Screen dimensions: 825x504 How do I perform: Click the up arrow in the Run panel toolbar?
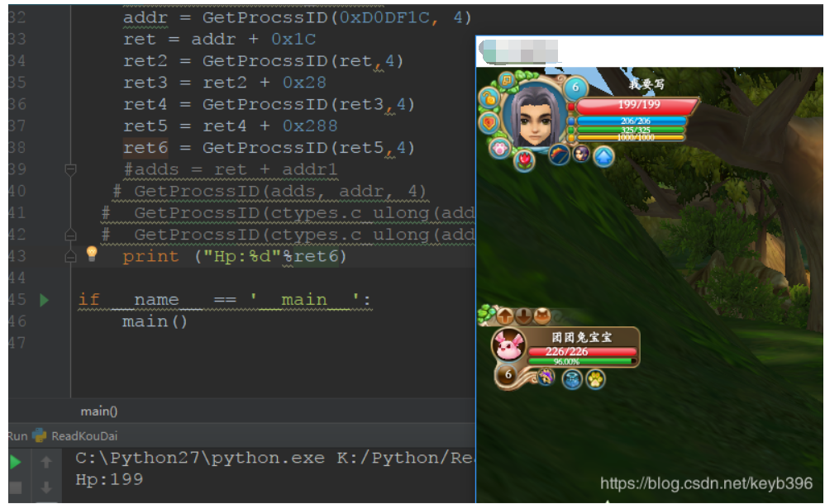46,462
